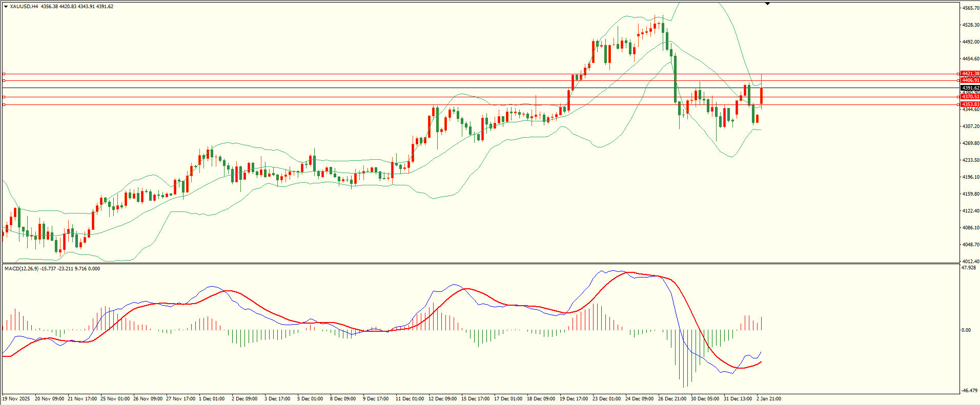
Task: Click the '19 Nov 2025' date label
Action: tap(16, 398)
